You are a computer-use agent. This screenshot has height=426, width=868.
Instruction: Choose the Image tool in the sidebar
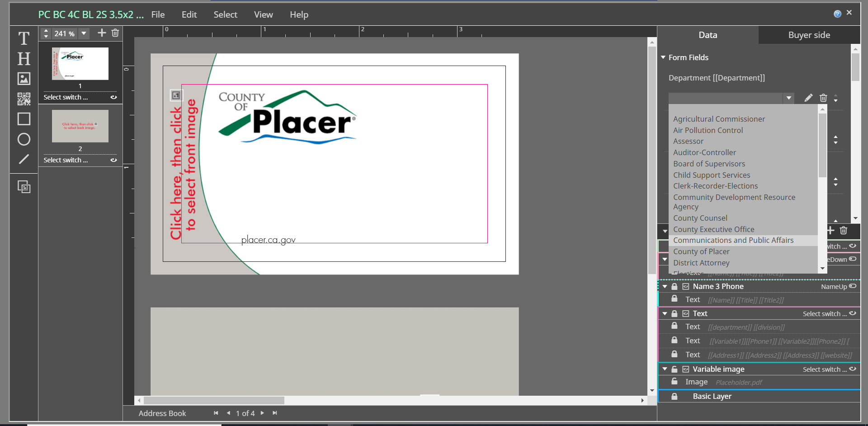[24, 79]
